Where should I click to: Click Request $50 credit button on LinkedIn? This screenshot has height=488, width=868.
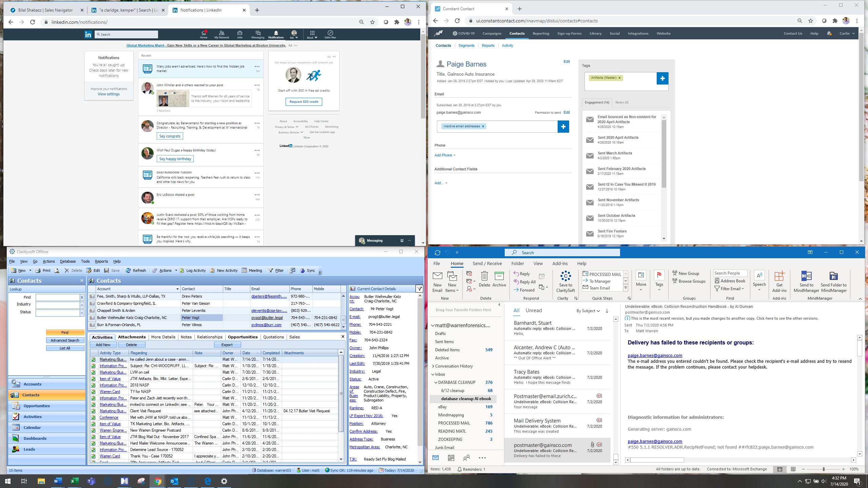tap(304, 102)
